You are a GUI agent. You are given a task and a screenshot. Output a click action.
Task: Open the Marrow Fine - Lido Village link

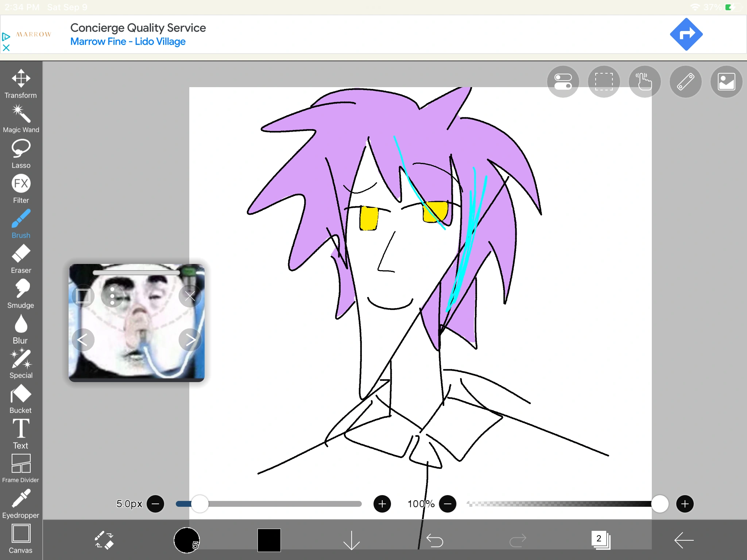tap(128, 41)
